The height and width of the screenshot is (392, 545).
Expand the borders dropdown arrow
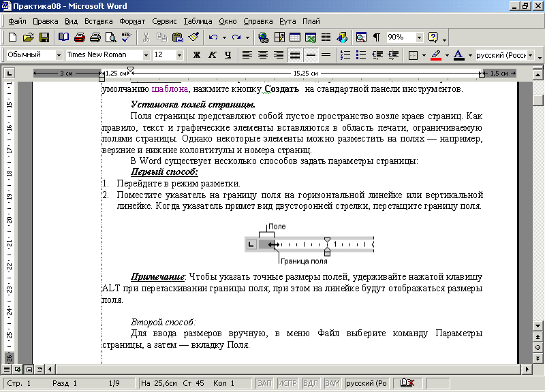point(424,55)
